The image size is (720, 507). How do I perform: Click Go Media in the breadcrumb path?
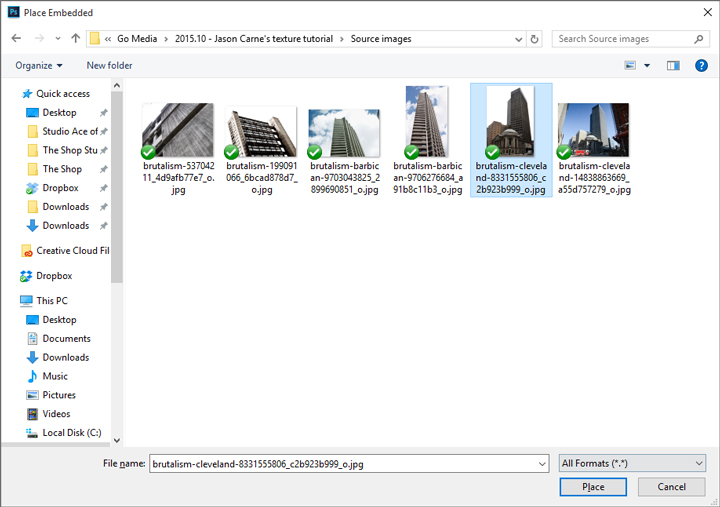click(137, 39)
